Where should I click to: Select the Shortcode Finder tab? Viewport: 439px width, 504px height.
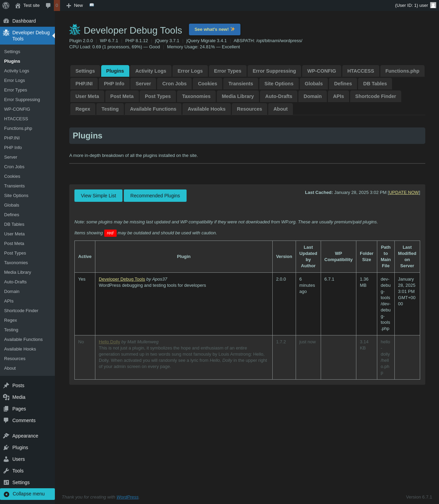pos(375,96)
